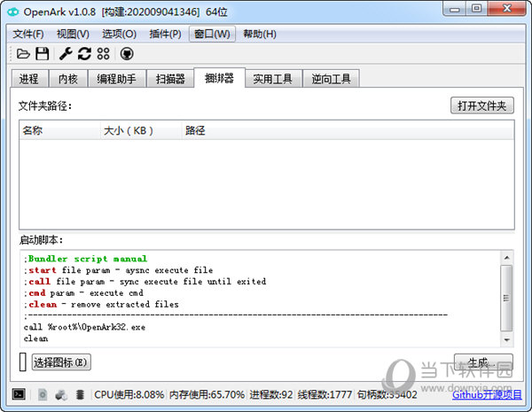The image size is (532, 412).
Task: Open the 插件(P) menu
Action: click(x=165, y=34)
